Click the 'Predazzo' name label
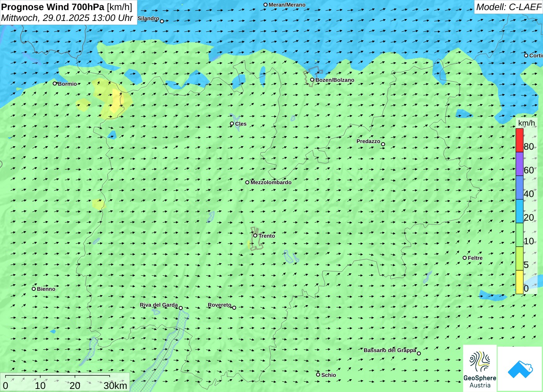The image size is (543, 392). click(x=368, y=141)
